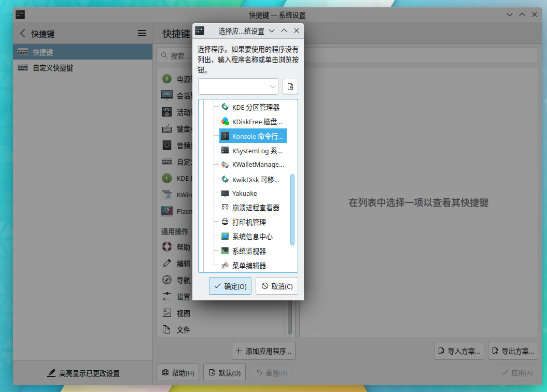Click the 帮助 life-ring icon under 通用操作
Screen dimensions: 547x392
[166, 246]
